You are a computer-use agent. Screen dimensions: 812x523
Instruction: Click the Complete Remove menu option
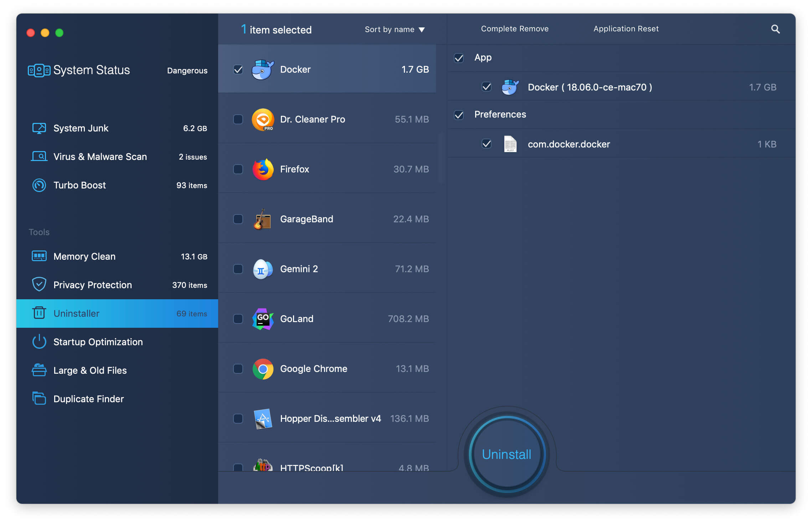click(514, 29)
